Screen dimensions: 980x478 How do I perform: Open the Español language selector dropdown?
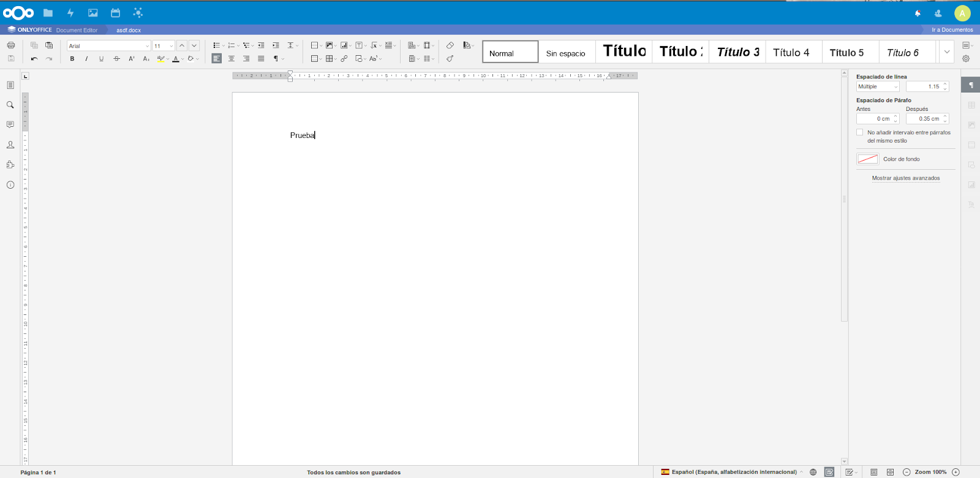732,472
